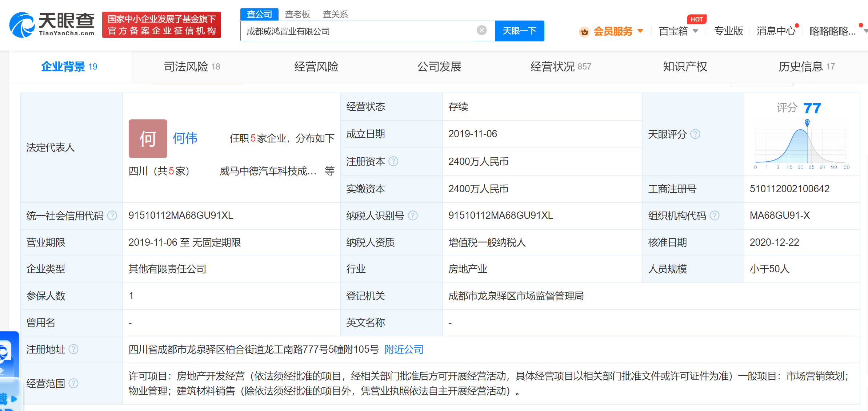Switch to the 查公司 search tab
The height and width of the screenshot is (411, 868).
click(259, 14)
